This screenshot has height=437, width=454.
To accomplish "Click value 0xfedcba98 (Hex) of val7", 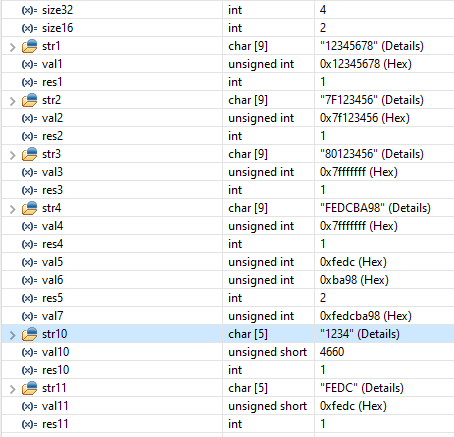I will pyautogui.click(x=366, y=316).
